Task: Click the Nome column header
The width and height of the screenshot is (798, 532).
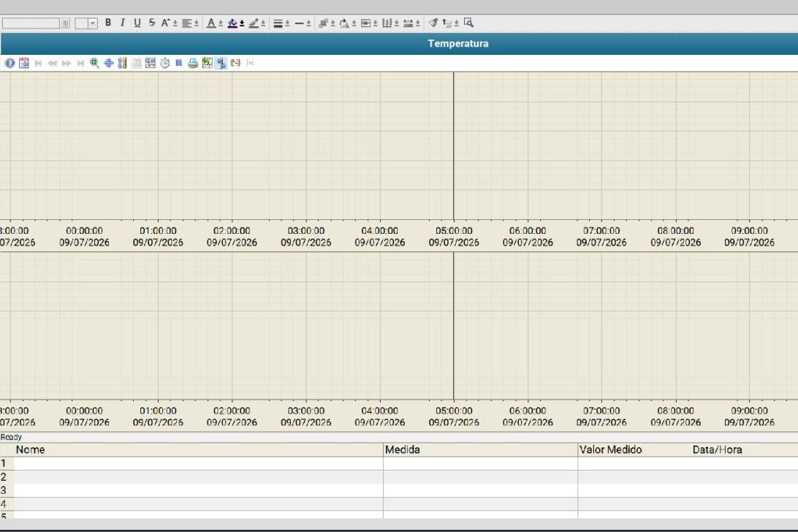Action: point(30,449)
